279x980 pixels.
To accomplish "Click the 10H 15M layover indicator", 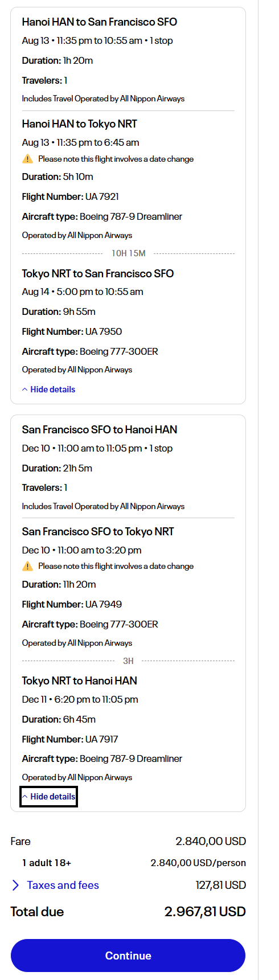I will click(129, 253).
